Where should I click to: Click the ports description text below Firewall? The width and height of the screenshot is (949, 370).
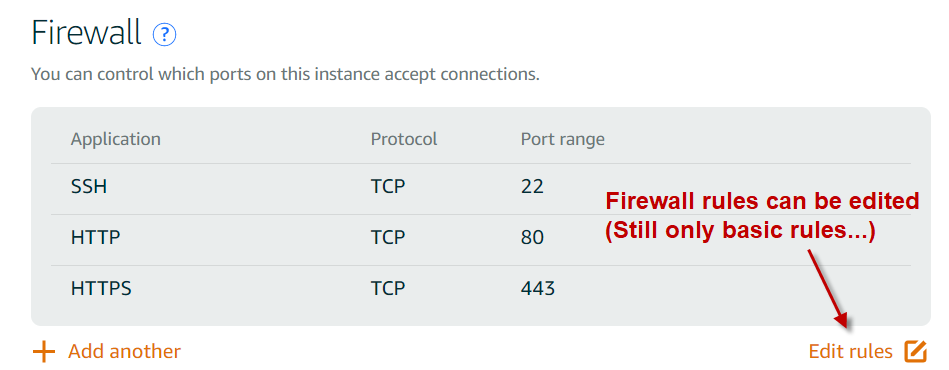tap(285, 75)
